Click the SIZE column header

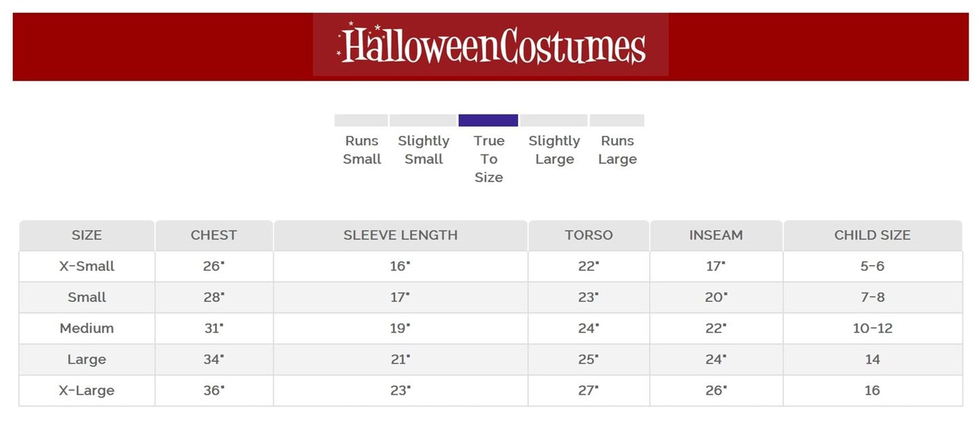click(x=86, y=235)
